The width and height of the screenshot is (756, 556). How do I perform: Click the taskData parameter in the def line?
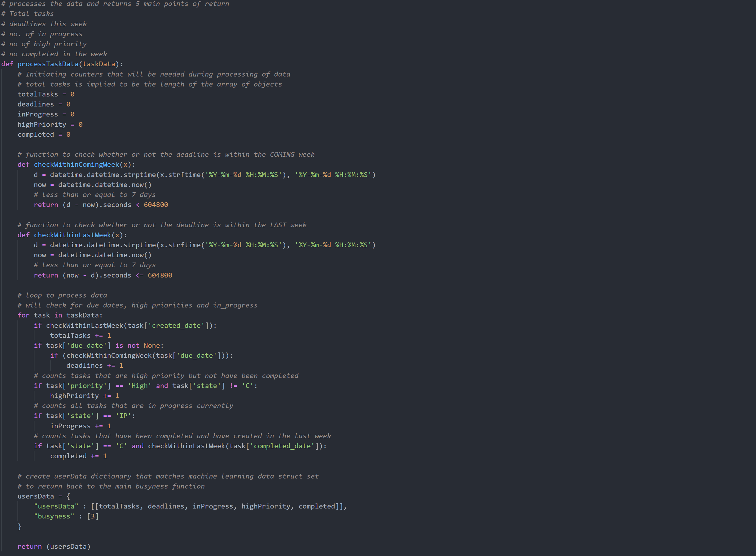click(x=99, y=64)
